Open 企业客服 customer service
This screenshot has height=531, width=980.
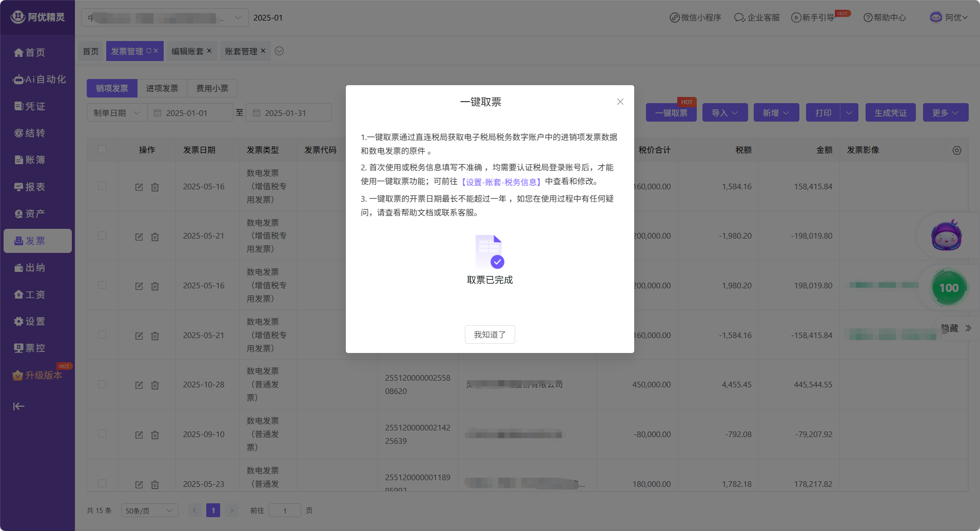pos(757,17)
